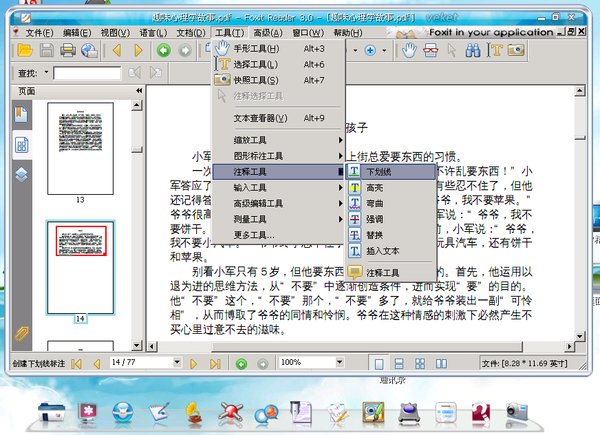Select 下划线 underline annotation tool
The width and height of the screenshot is (600, 435).
[x=378, y=171]
